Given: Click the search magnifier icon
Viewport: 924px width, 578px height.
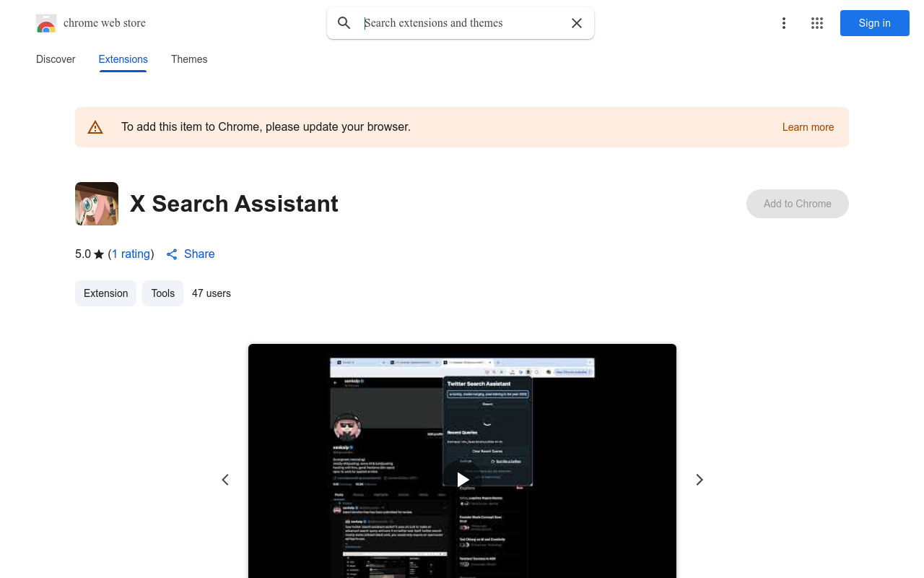Looking at the screenshot, I should (x=344, y=23).
